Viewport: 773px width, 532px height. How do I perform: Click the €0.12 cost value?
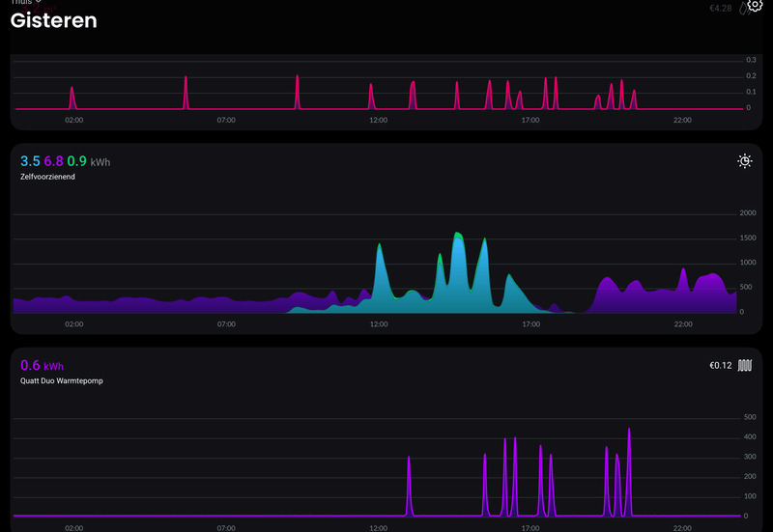(720, 366)
